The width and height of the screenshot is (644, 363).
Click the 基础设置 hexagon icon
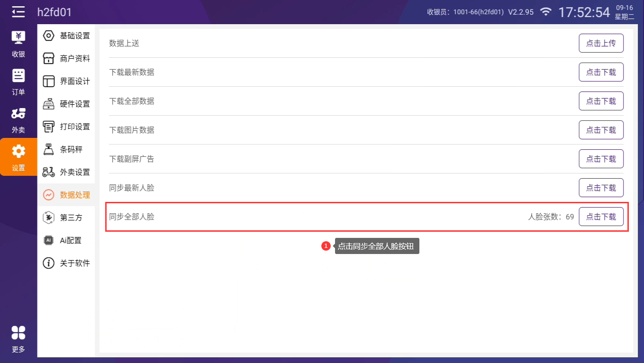(48, 36)
